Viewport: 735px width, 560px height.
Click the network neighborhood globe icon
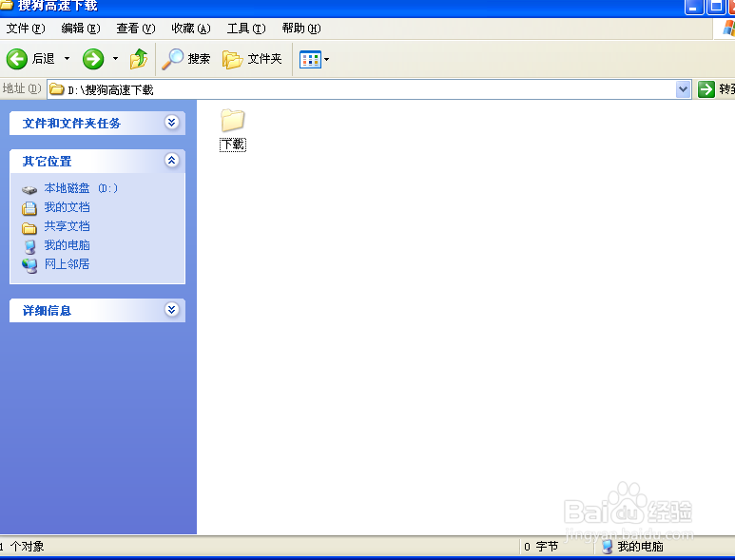[29, 265]
